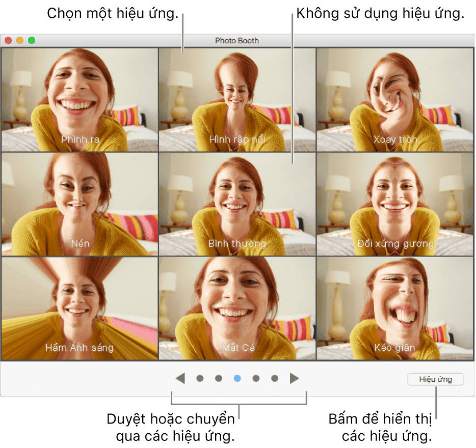Minimize the Photo Booth window

[20, 40]
